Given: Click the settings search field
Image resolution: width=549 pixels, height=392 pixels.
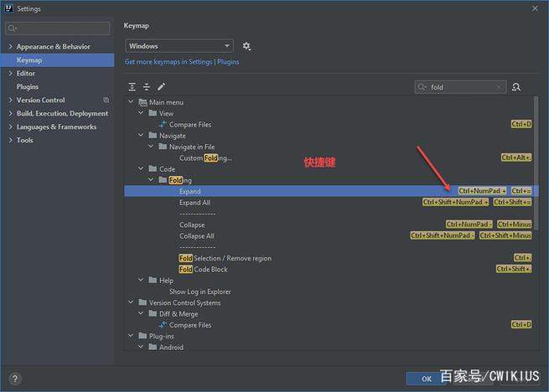Looking at the screenshot, I should pos(58,28).
